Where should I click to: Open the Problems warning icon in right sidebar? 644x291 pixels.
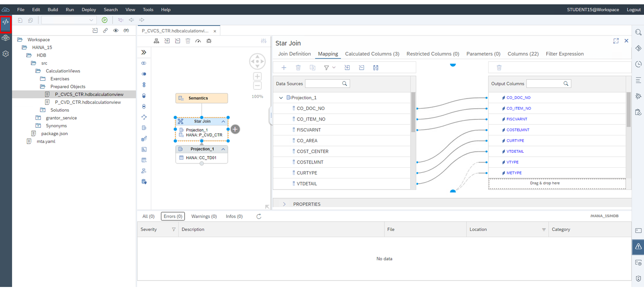point(638,247)
